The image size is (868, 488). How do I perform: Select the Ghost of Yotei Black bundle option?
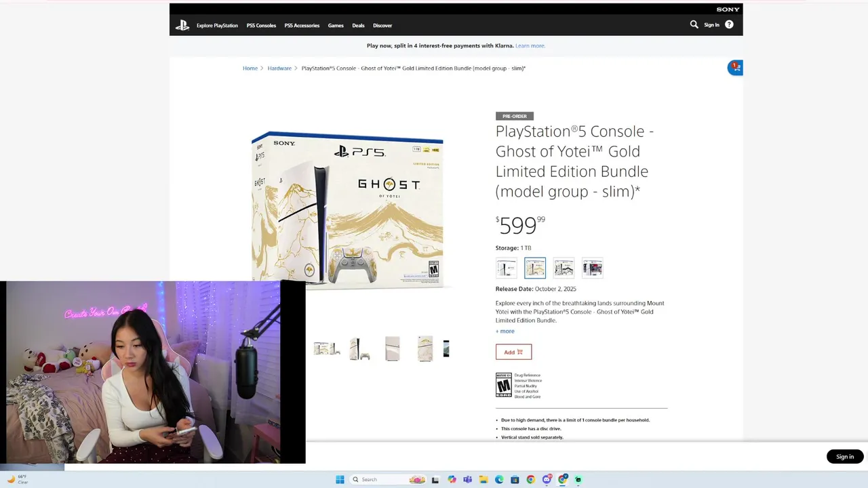pyautogui.click(x=564, y=268)
